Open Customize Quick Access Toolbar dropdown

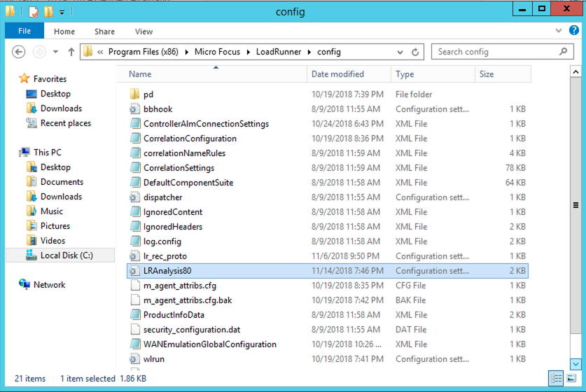(62, 12)
